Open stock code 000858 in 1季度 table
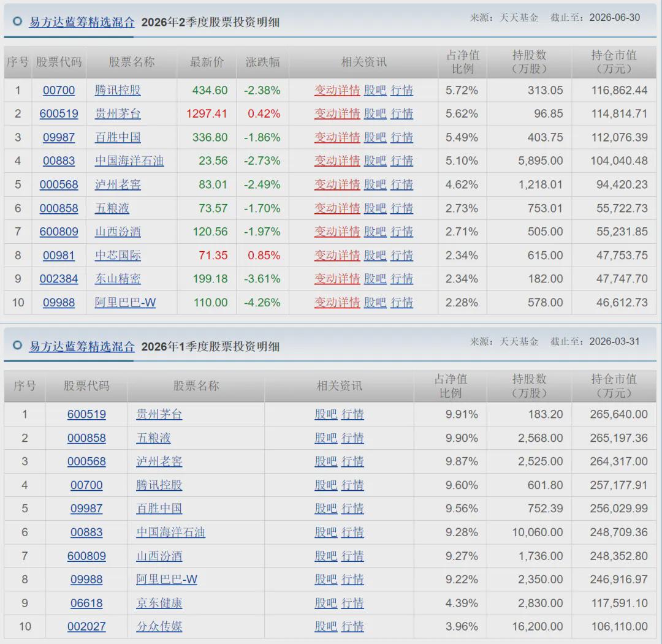 [86, 439]
